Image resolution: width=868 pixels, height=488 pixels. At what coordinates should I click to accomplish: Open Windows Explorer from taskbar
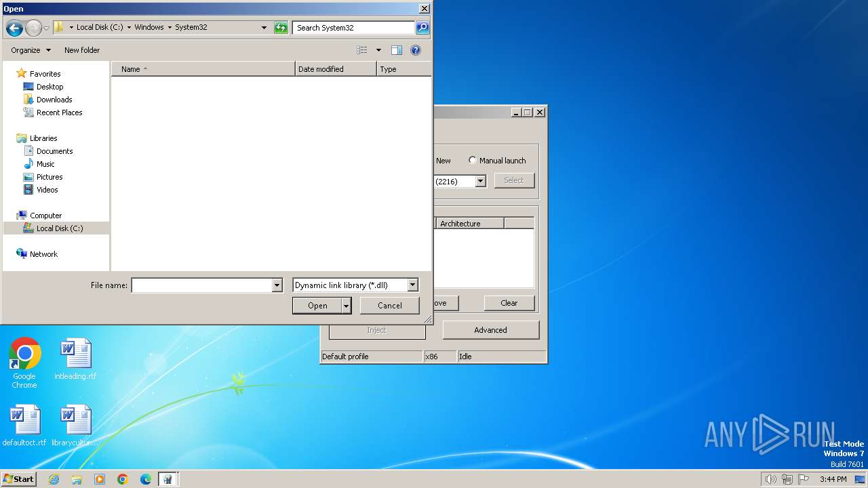(x=77, y=479)
